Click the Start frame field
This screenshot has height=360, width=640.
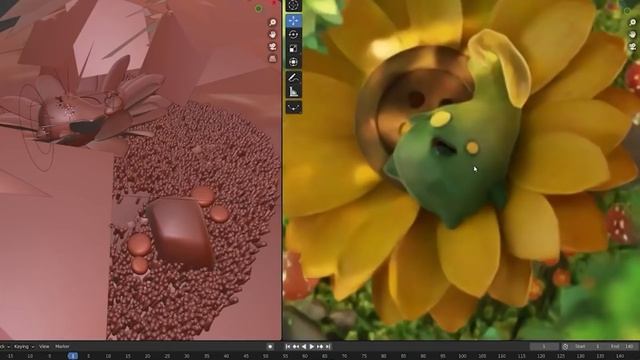tap(588, 347)
